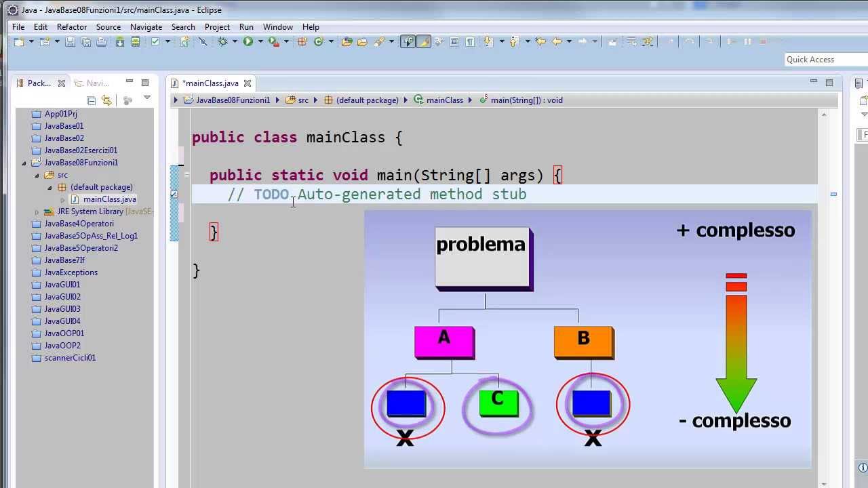Click the Debug bug icon
Image resolution: width=868 pixels, height=488 pixels.
[x=222, y=42]
